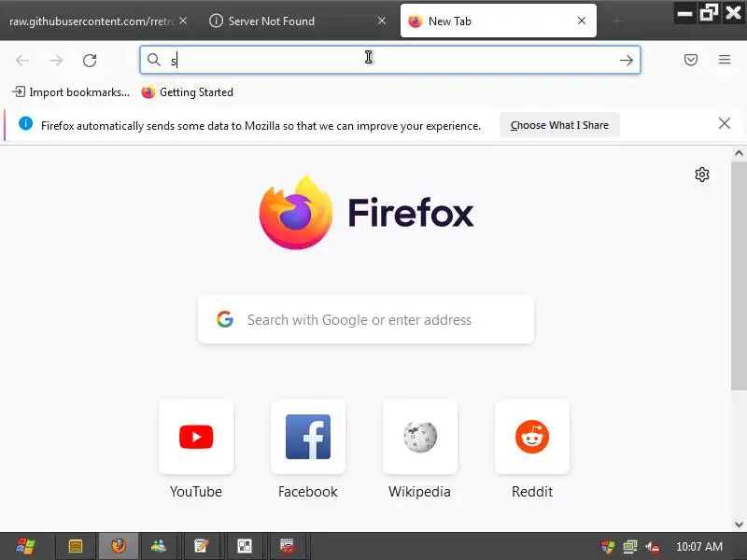Open the new tab personalize gear icon
This screenshot has height=560, width=747.
click(x=702, y=175)
